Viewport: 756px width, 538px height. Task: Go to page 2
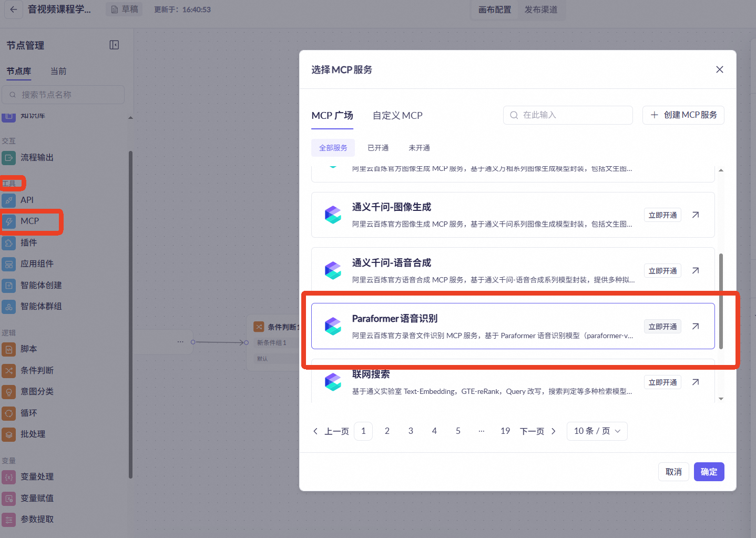point(387,431)
